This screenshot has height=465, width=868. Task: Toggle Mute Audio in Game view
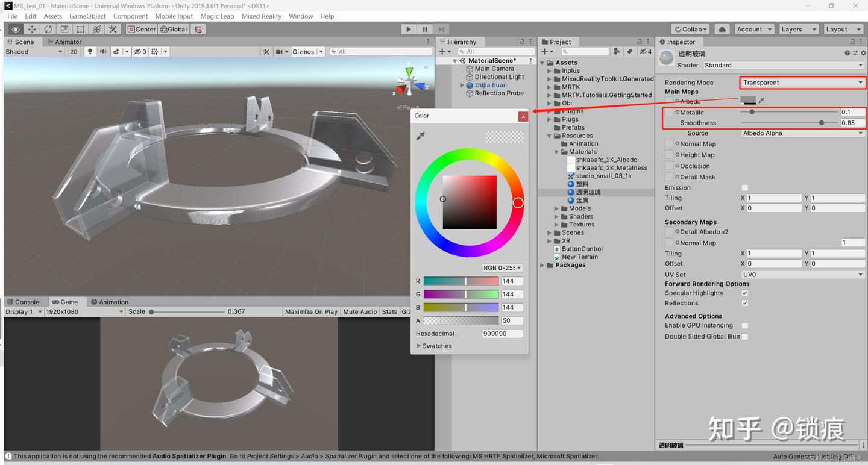tap(360, 311)
